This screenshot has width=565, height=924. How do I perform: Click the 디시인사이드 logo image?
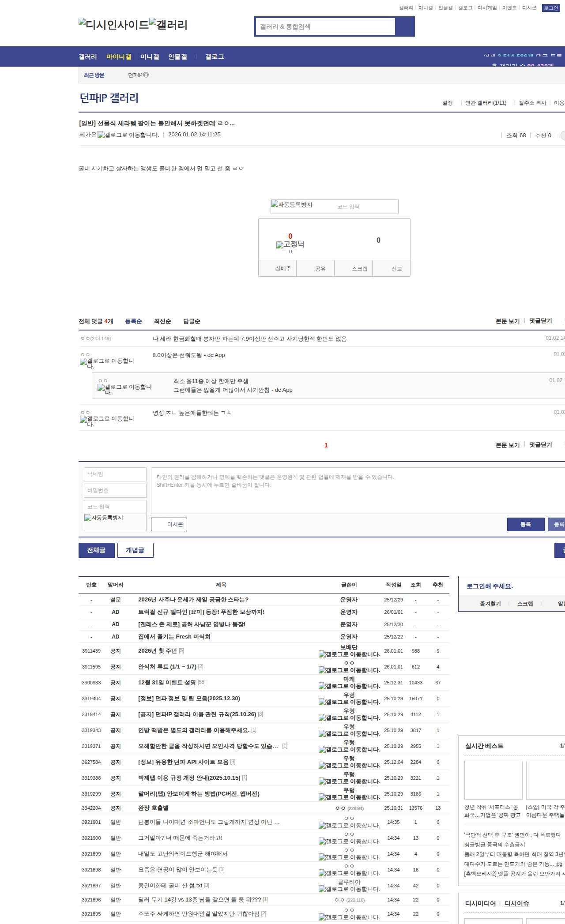(x=114, y=25)
